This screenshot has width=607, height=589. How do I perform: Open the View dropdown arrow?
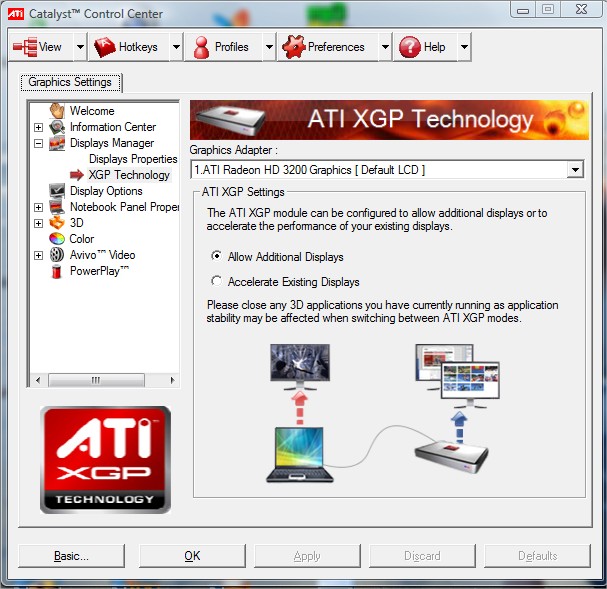click(80, 47)
